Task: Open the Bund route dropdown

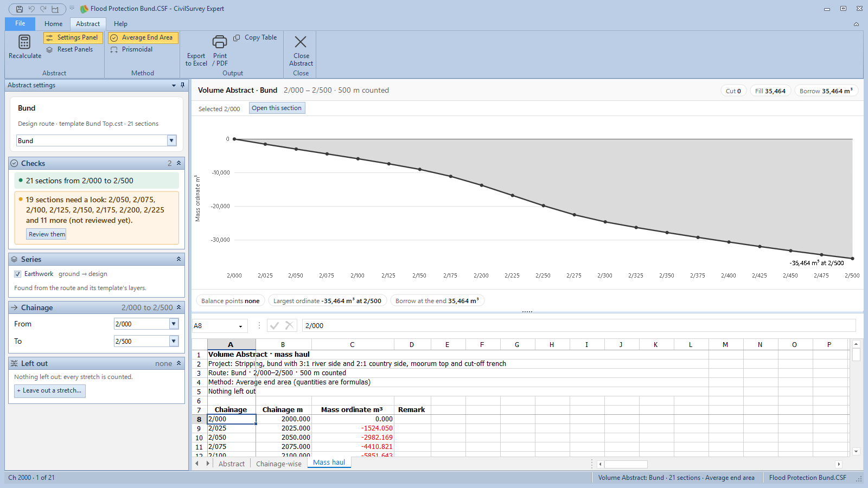Action: click(172, 140)
